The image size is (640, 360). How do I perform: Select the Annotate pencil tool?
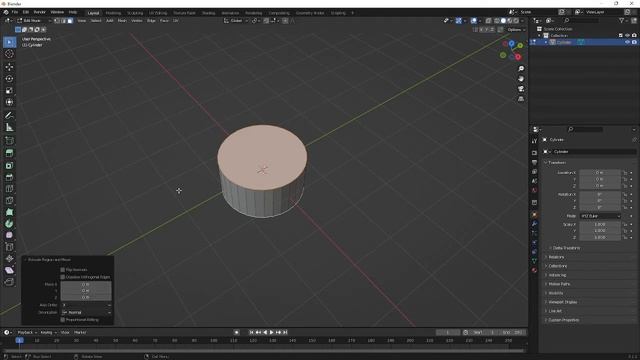pyautogui.click(x=9, y=116)
